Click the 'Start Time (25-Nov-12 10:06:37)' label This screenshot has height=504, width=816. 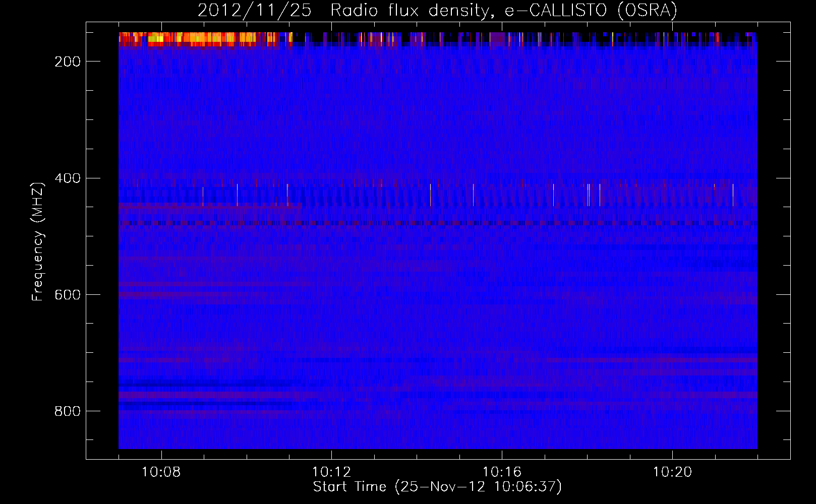(x=437, y=487)
